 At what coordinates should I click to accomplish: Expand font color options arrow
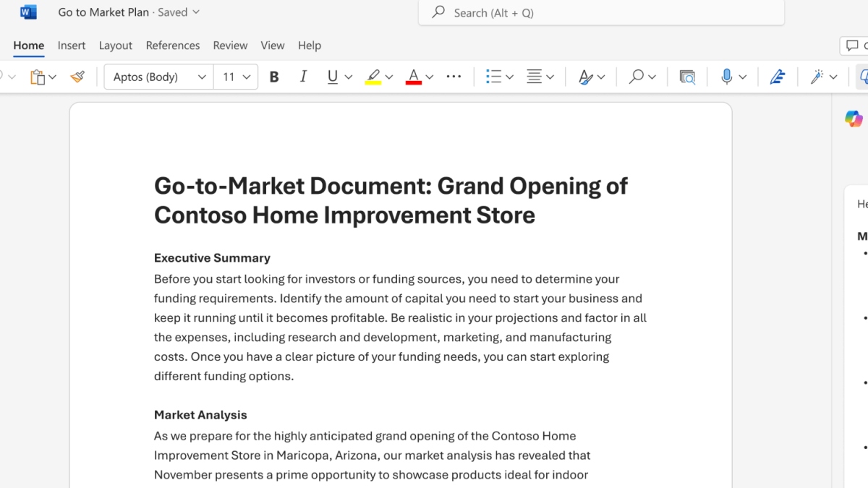430,77
